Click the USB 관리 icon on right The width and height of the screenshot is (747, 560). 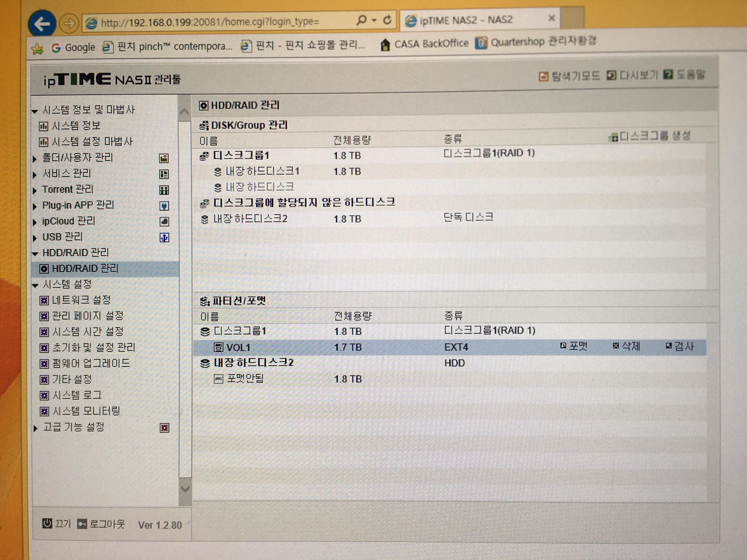[164, 237]
